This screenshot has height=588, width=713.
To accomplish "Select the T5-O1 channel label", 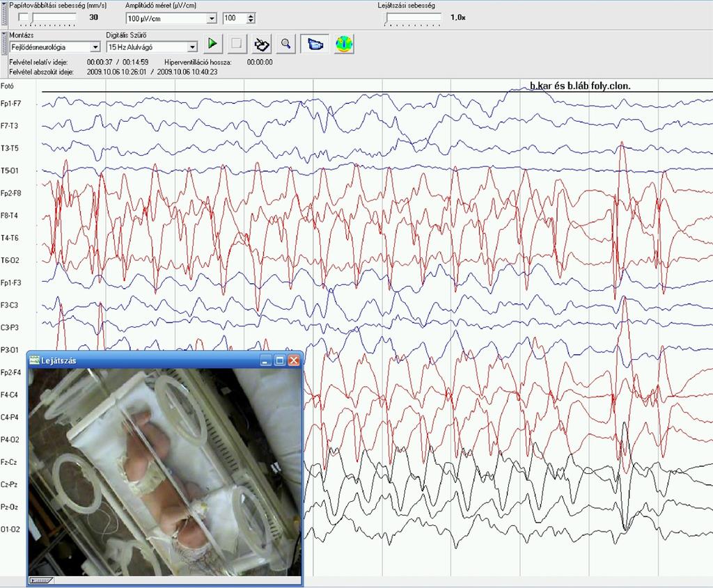I will [x=10, y=171].
